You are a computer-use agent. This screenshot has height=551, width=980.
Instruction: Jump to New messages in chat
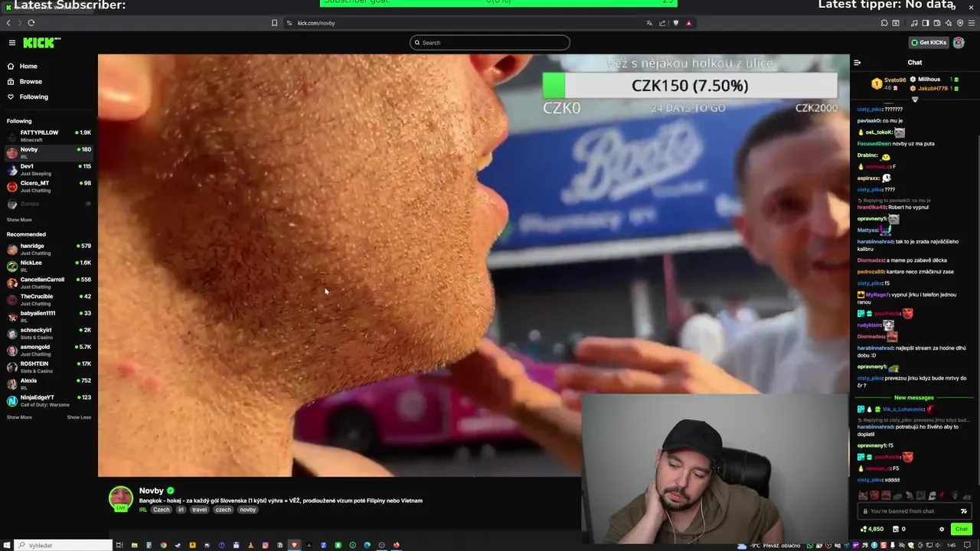click(914, 398)
